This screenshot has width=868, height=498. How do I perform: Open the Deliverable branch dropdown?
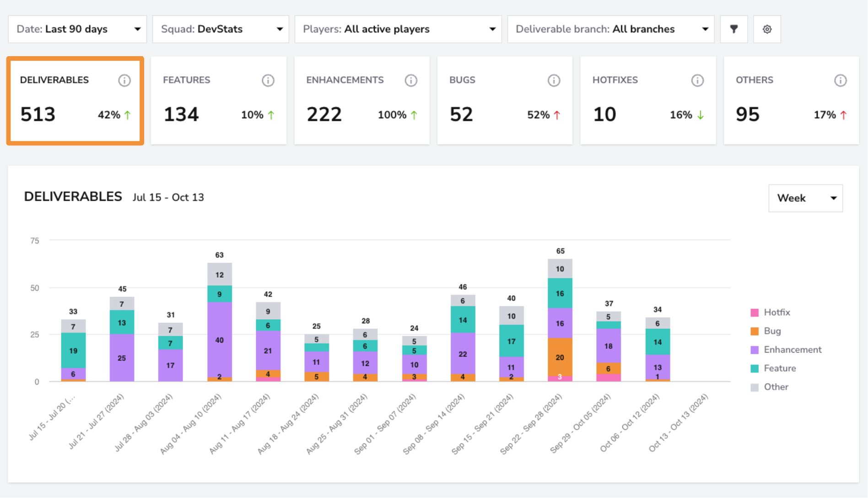(611, 29)
